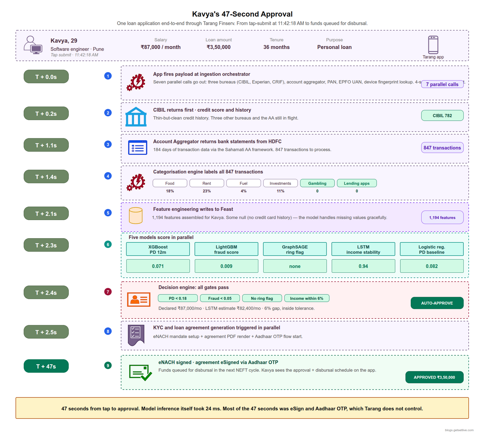Screen dimensions: 485x448
Task: Select the Gambling category chip
Action: pyautogui.click(x=317, y=183)
